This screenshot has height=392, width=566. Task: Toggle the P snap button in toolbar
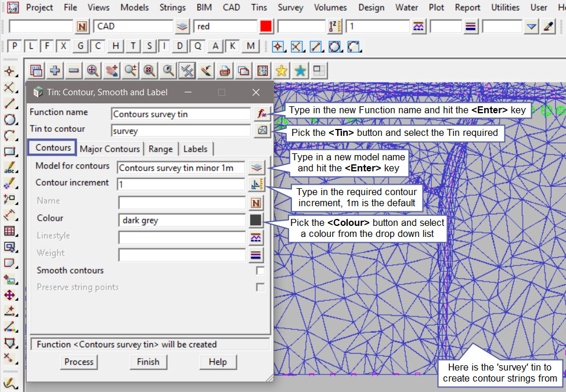(x=15, y=46)
